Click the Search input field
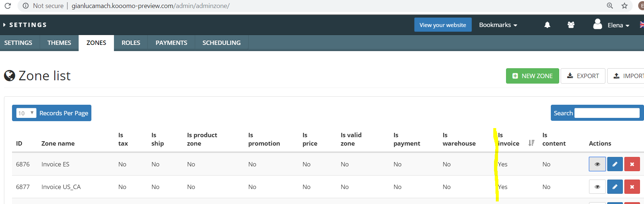 [x=607, y=113]
